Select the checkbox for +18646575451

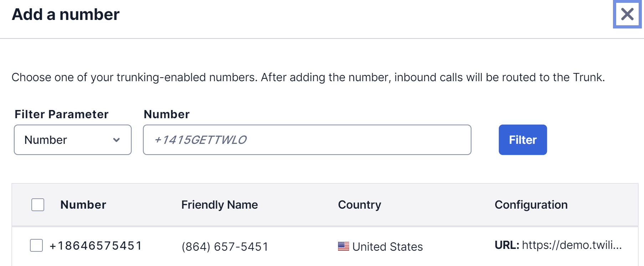point(36,245)
